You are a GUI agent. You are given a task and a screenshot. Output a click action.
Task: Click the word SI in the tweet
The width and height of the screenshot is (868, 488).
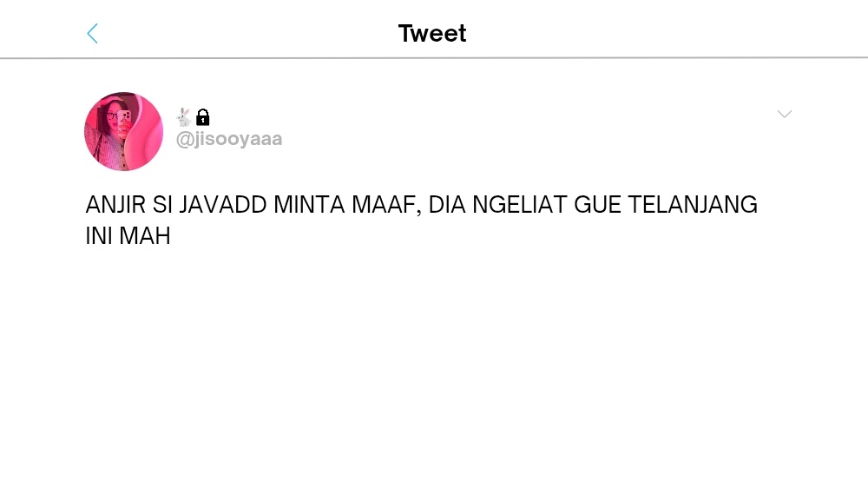coord(162,205)
